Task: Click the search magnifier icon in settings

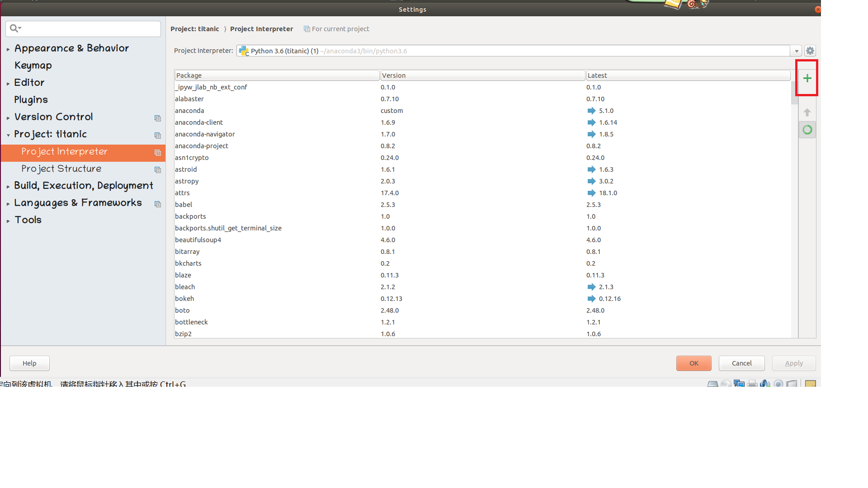Action: tap(14, 28)
